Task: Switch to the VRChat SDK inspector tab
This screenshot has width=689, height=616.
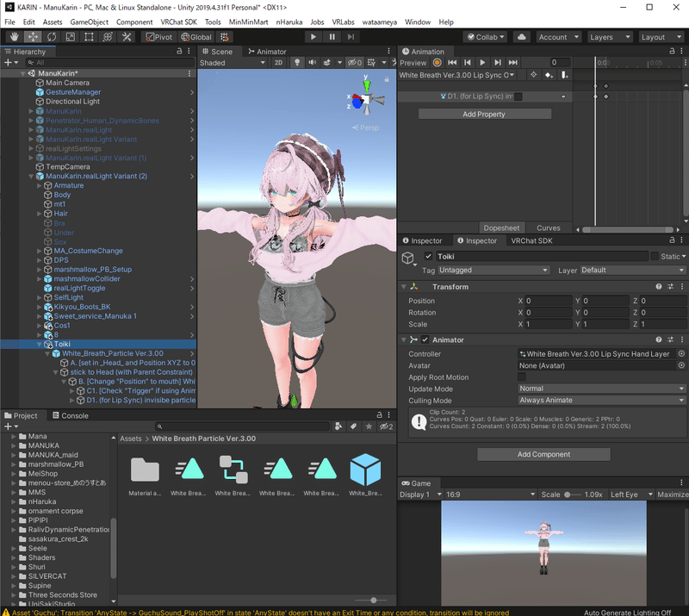Action: pyautogui.click(x=531, y=240)
